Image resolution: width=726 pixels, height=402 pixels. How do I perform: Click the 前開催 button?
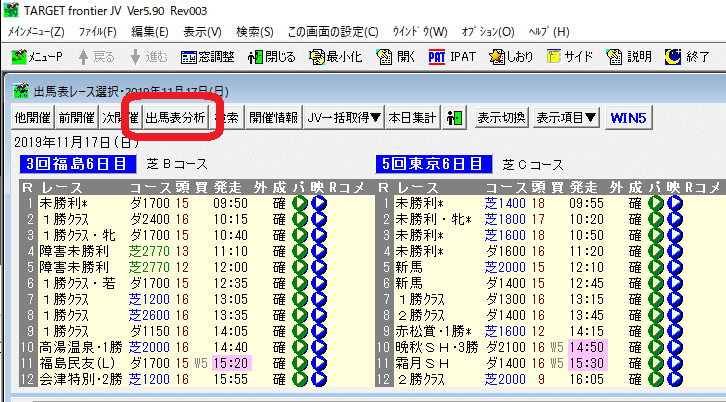(76, 118)
